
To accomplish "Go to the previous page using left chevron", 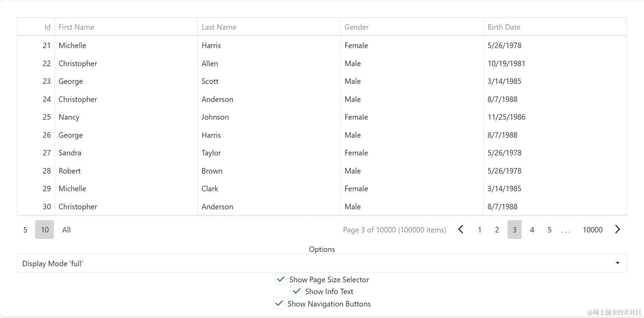I will click(461, 230).
